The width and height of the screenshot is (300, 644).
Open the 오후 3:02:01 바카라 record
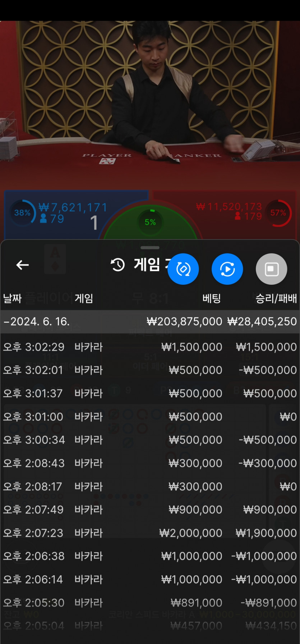click(x=150, y=370)
